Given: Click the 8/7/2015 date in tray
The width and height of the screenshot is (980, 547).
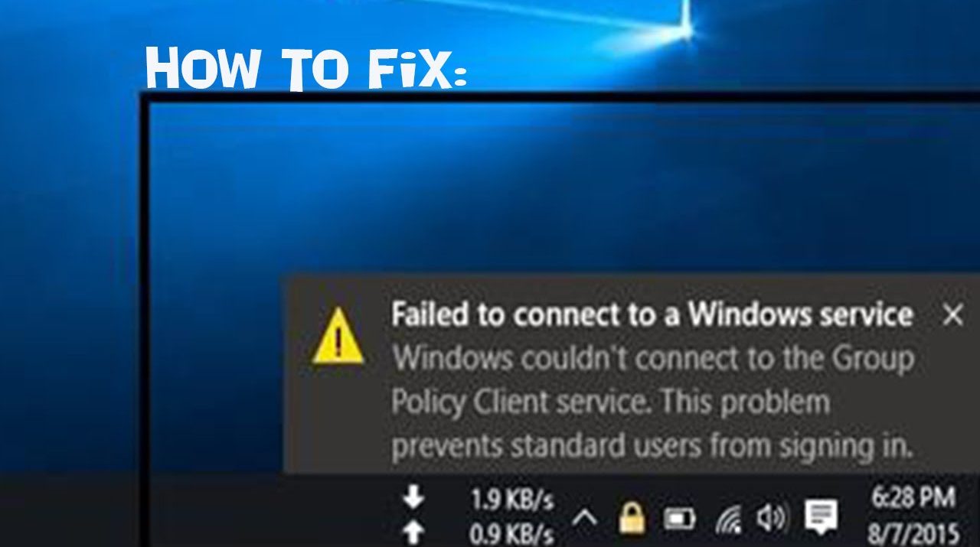Looking at the screenshot, I should (913, 532).
